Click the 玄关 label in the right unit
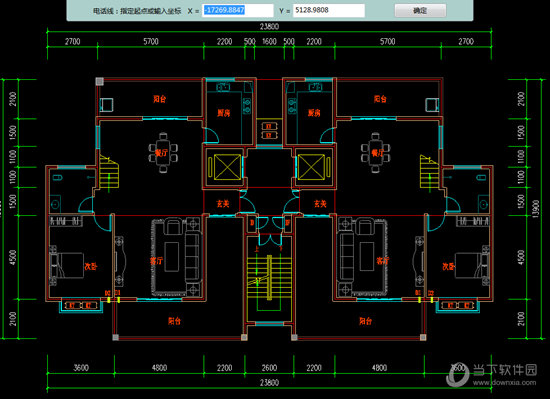550x399 pixels. tap(320, 203)
